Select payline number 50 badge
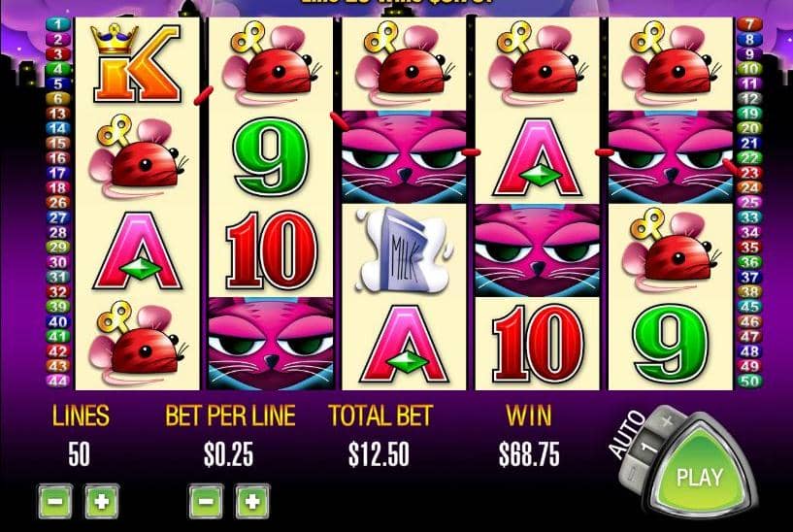The image size is (793, 532). click(x=749, y=381)
